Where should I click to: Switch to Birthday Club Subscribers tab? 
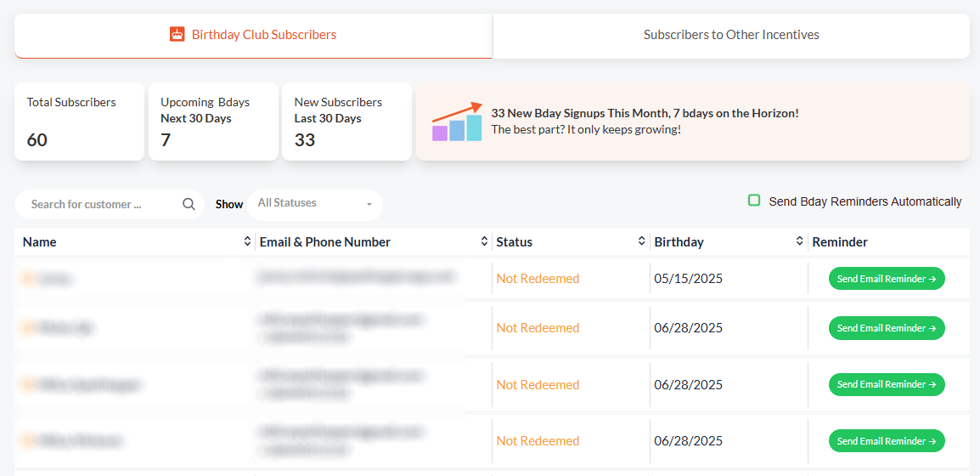(253, 36)
